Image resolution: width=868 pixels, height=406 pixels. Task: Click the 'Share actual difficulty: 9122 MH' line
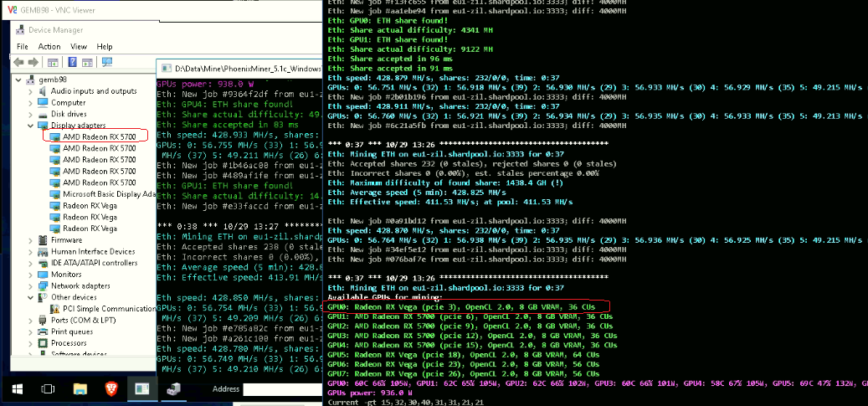coord(410,49)
